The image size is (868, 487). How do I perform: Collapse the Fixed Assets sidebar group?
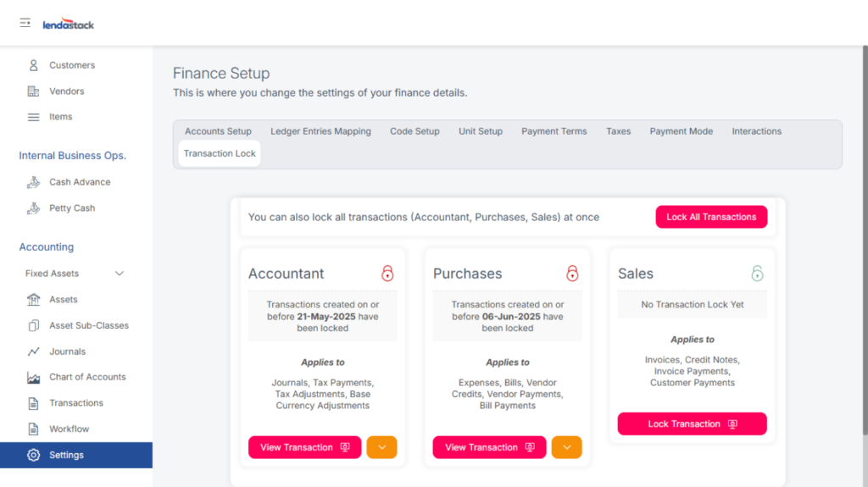[x=119, y=274]
